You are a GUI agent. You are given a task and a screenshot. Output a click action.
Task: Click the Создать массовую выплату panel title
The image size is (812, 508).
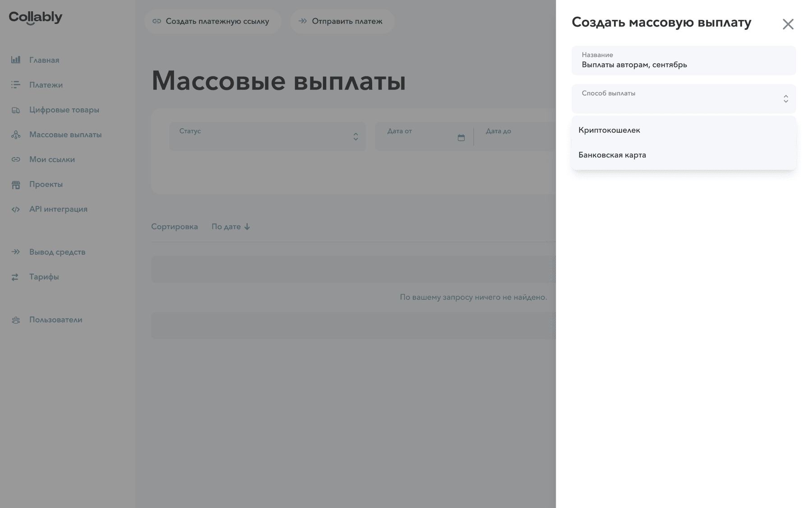coord(661,23)
